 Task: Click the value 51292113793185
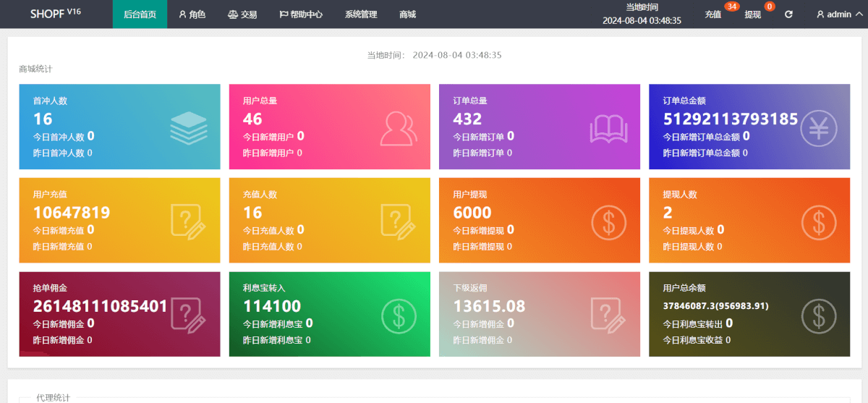(x=731, y=119)
